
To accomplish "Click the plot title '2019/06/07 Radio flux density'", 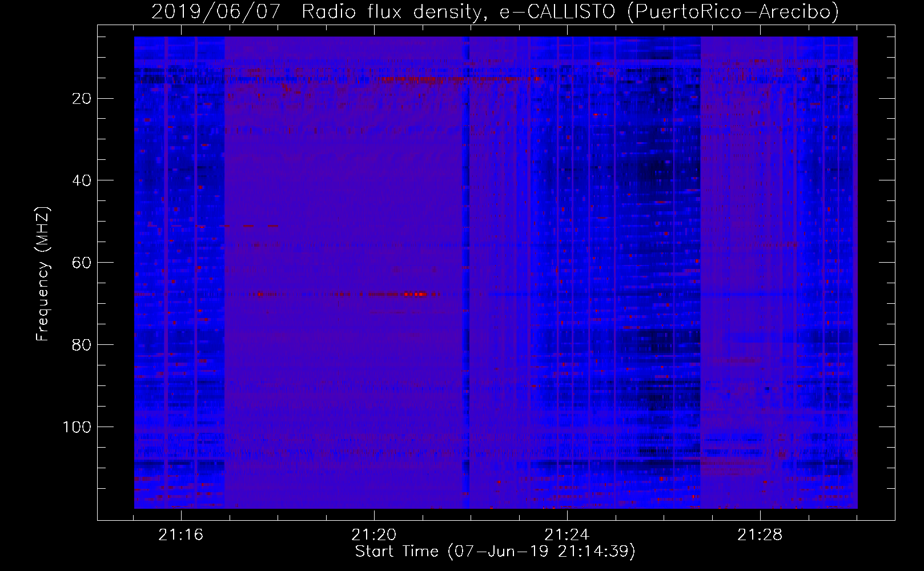I will [x=495, y=11].
